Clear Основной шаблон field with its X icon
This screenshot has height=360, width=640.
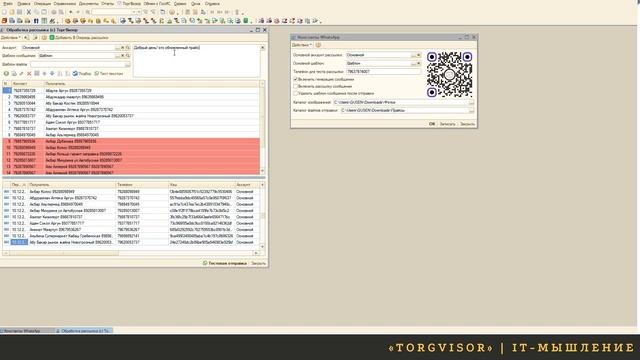pyautogui.click(x=418, y=63)
